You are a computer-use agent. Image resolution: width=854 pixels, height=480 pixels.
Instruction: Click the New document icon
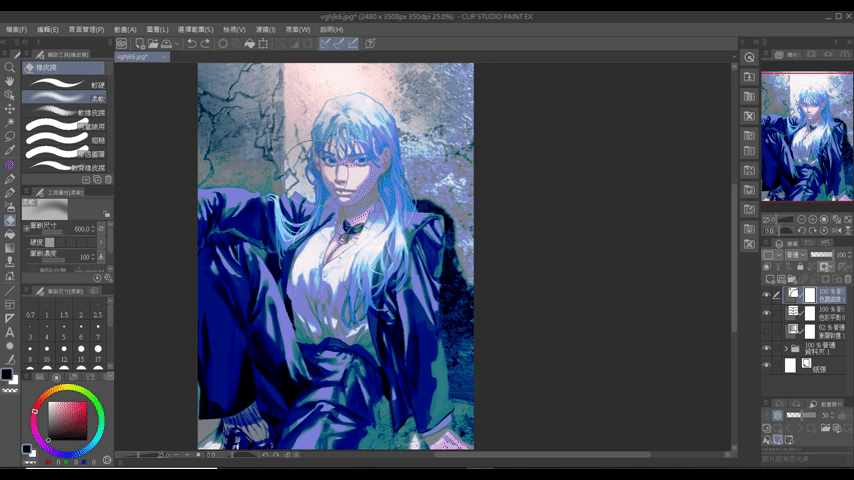140,44
